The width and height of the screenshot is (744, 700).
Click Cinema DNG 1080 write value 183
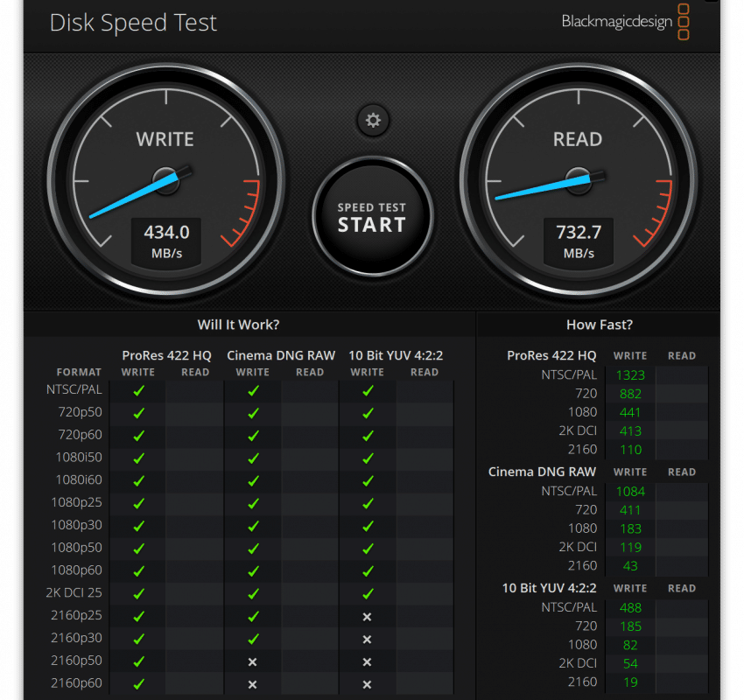pyautogui.click(x=630, y=528)
